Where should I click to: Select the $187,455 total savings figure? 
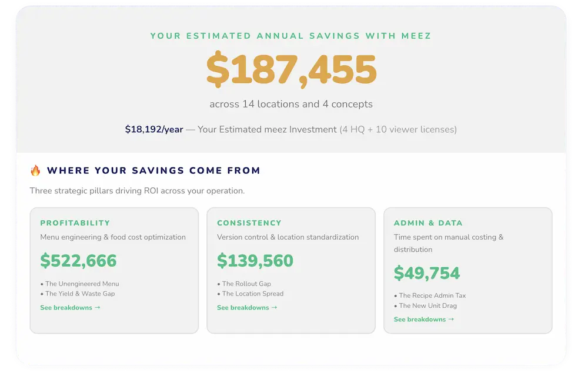click(x=292, y=70)
